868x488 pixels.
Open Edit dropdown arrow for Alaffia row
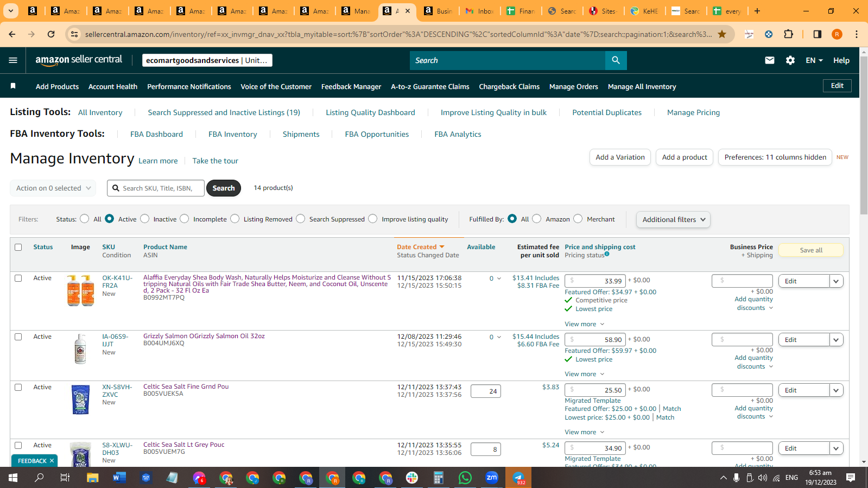click(837, 281)
